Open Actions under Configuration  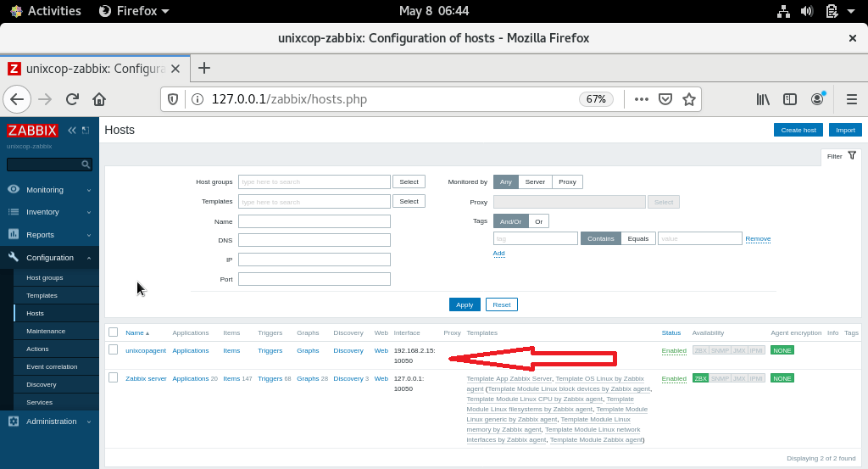coord(37,349)
